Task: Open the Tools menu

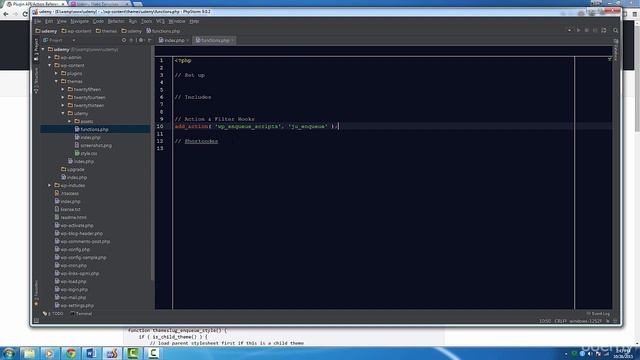Action: click(x=146, y=21)
